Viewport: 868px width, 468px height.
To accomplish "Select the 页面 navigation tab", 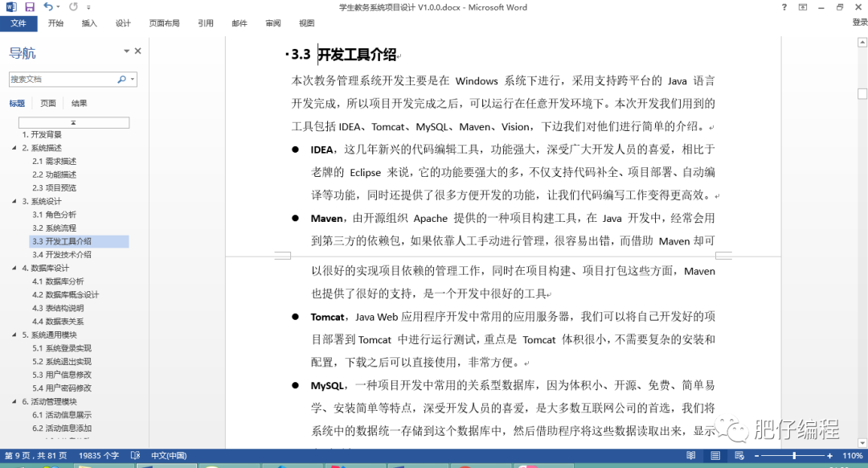I will (x=48, y=103).
